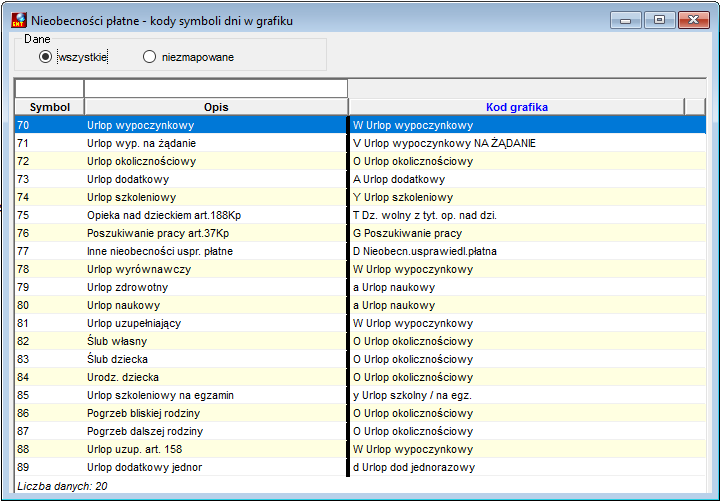Image resolution: width=722 pixels, height=502 pixels.
Task: Open Kod grafika cell "y Urlop szkolny / na egz."
Action: (528, 395)
